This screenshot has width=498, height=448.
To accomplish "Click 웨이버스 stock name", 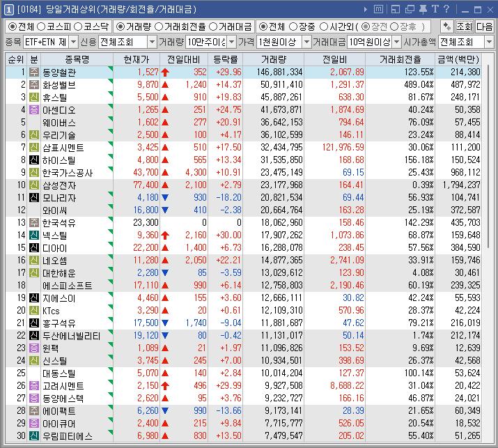I will 59,123.
